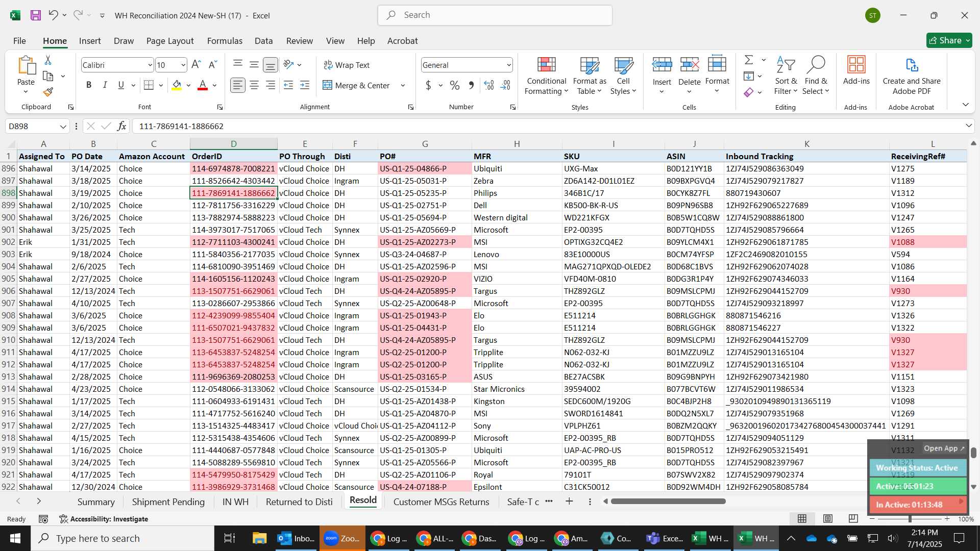Image resolution: width=980 pixels, height=551 pixels.
Task: Click the horizontal scrollbar thumb
Action: pyautogui.click(x=668, y=502)
